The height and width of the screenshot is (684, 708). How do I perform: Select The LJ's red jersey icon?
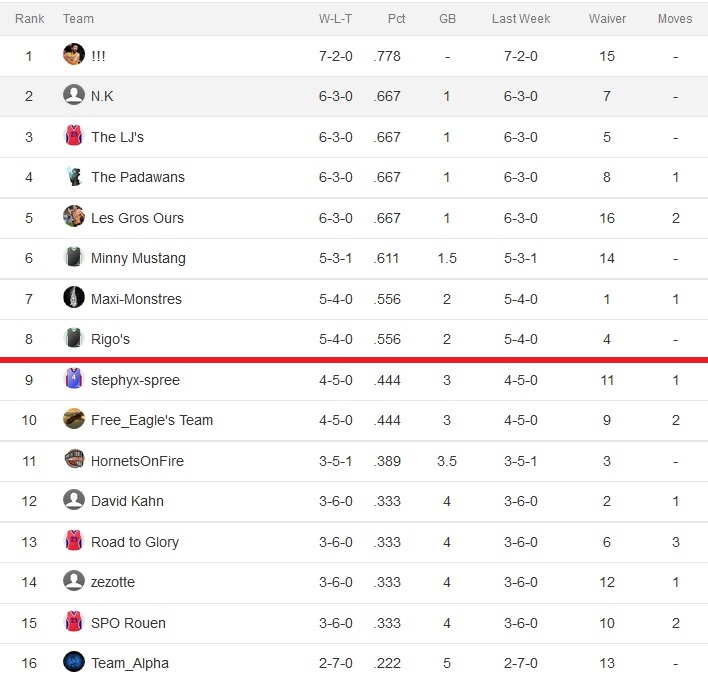pos(74,135)
